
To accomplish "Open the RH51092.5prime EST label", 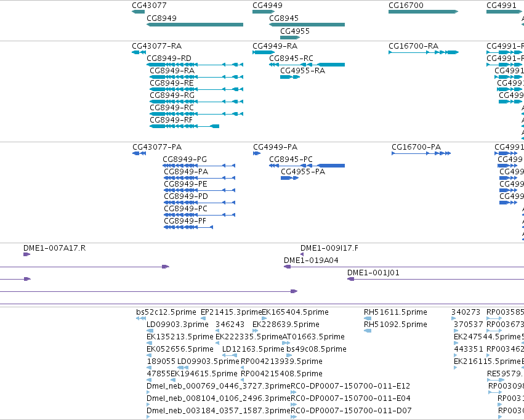I will 395,325.
